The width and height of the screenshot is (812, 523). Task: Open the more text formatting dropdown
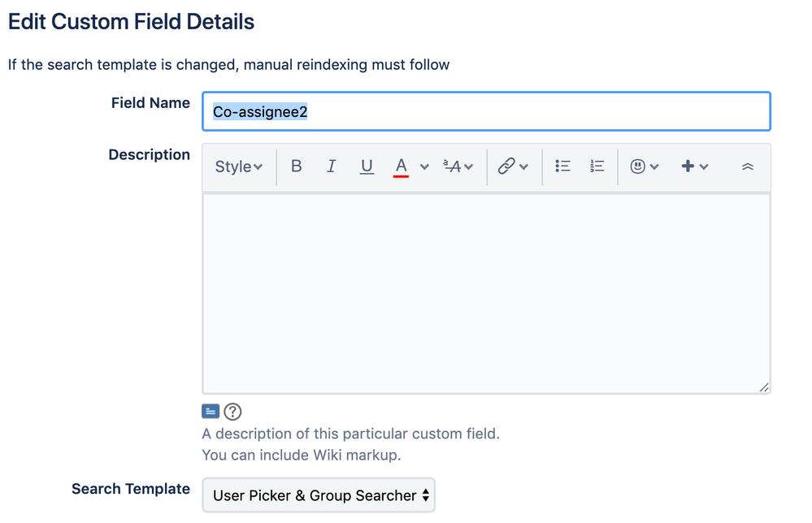coord(458,166)
